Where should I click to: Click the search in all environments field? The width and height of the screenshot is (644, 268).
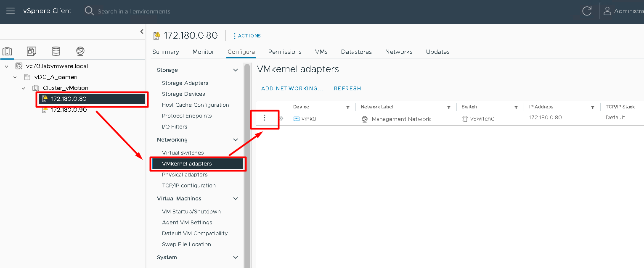click(x=134, y=11)
